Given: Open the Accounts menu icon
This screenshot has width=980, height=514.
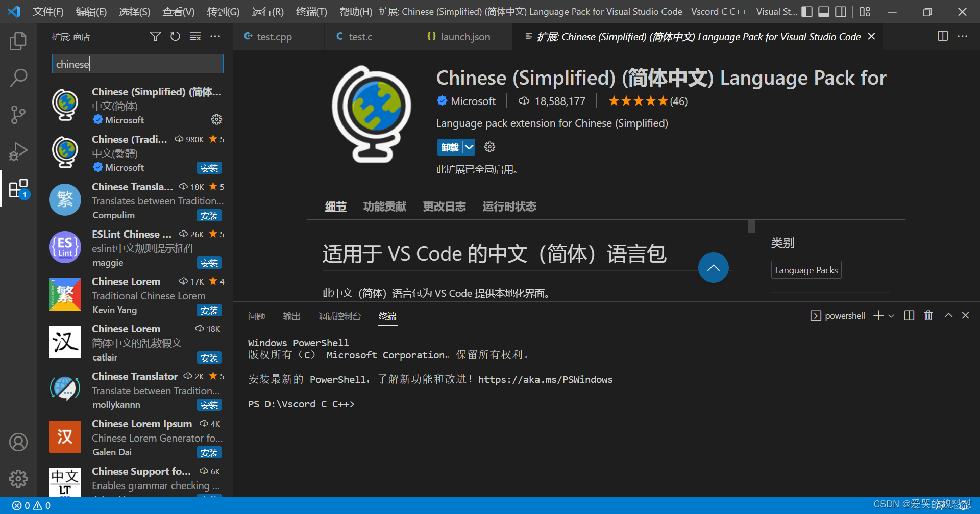Looking at the screenshot, I should coord(18,442).
